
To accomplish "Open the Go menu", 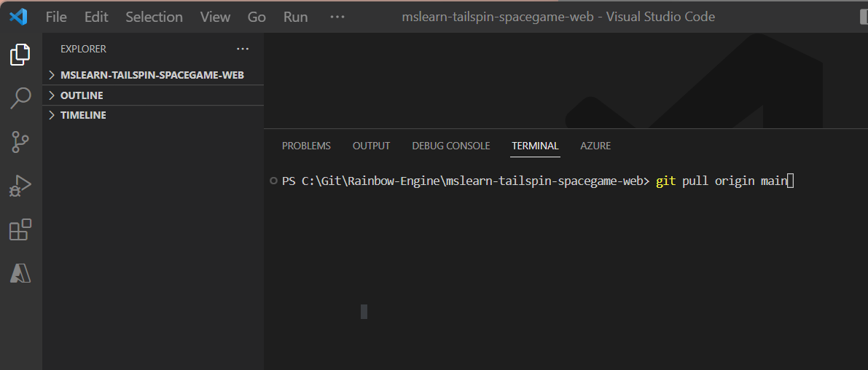I will pyautogui.click(x=257, y=17).
